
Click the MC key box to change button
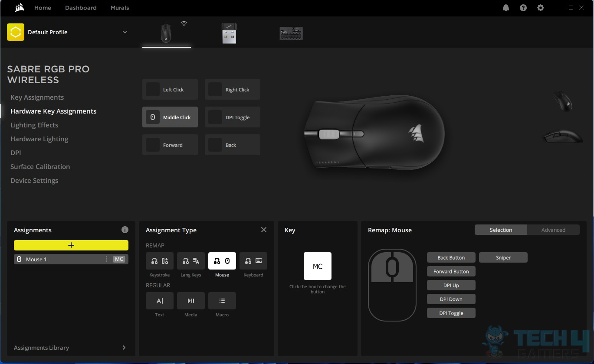pyautogui.click(x=318, y=266)
